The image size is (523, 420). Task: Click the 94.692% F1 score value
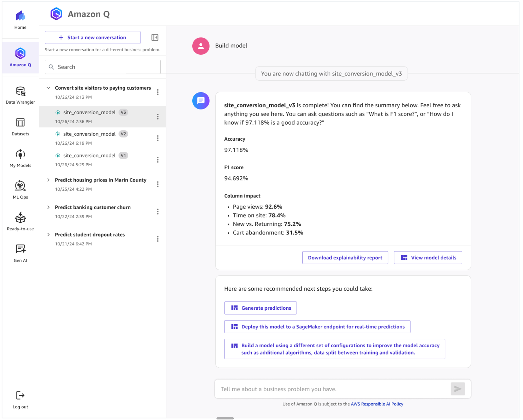236,178
